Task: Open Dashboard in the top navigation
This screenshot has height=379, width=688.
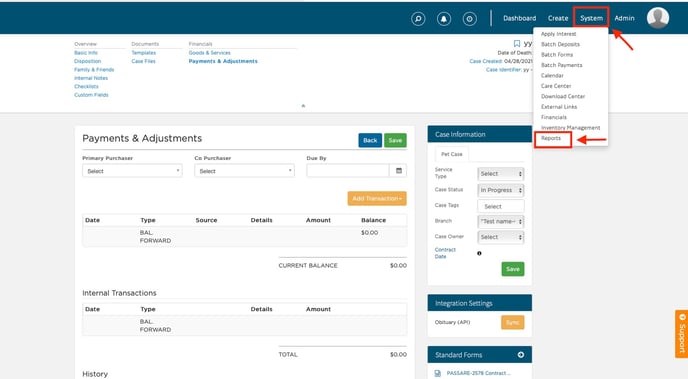Action: coord(520,18)
